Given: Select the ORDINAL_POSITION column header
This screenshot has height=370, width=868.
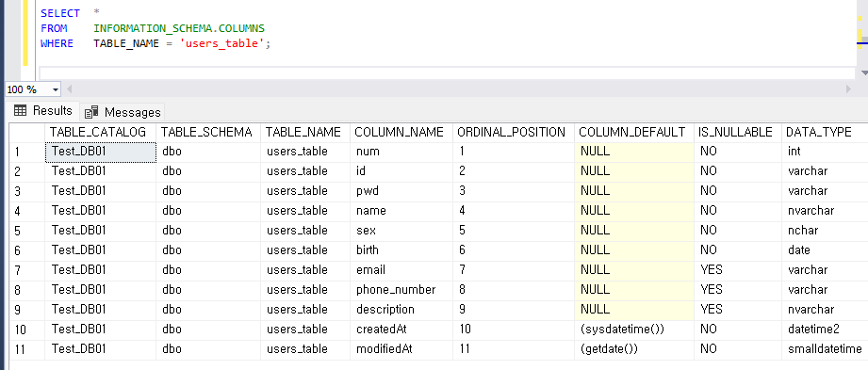Looking at the screenshot, I should [x=514, y=132].
